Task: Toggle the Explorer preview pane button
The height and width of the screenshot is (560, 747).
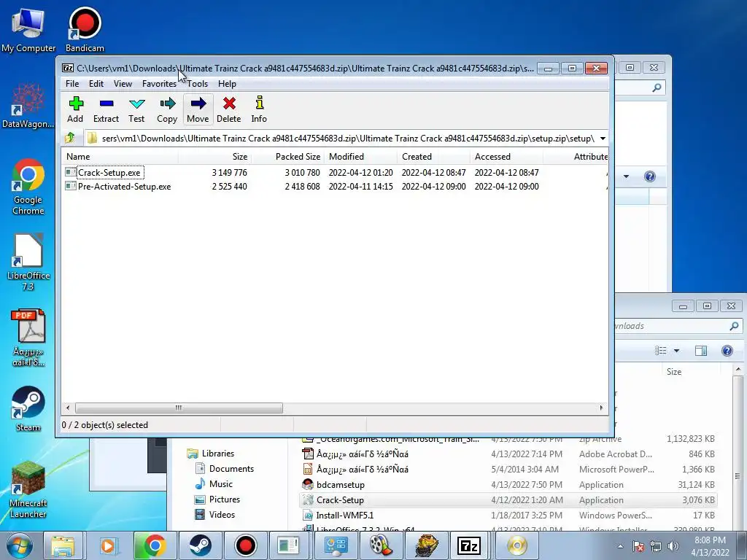Action: pyautogui.click(x=701, y=351)
